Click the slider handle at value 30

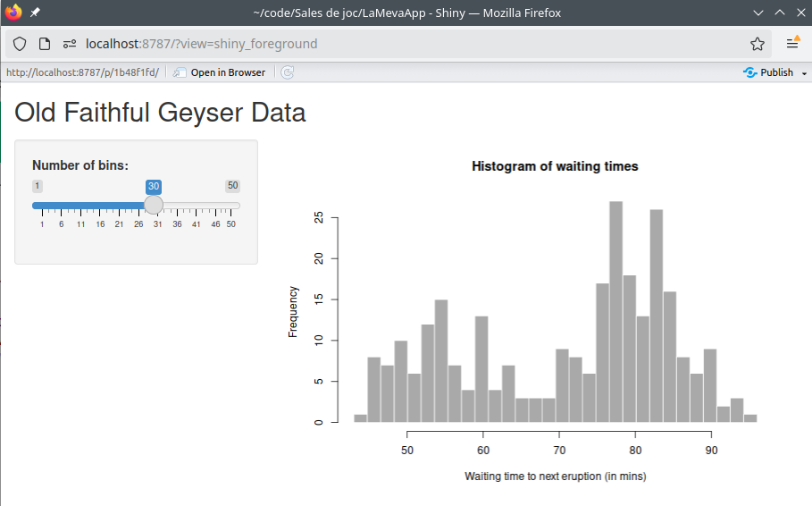tap(154, 205)
